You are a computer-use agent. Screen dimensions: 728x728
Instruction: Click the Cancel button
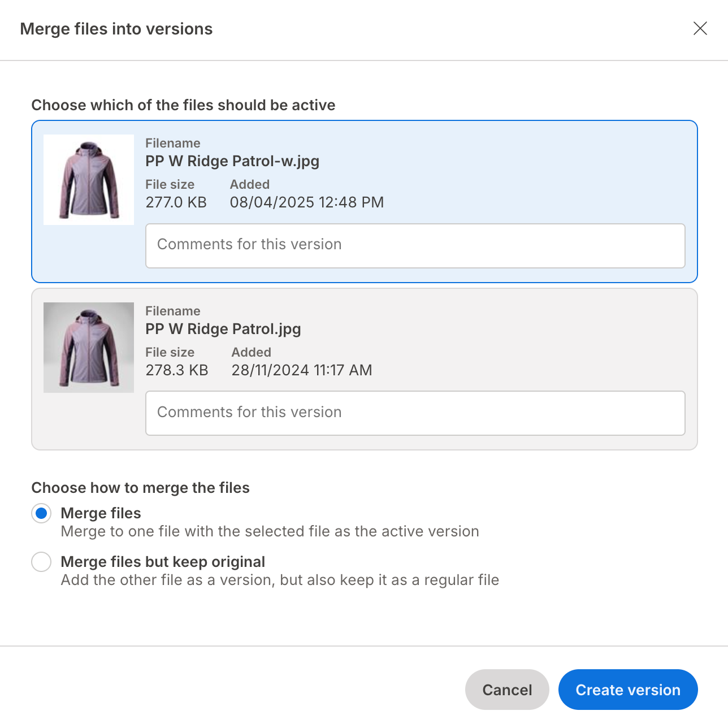coord(506,690)
